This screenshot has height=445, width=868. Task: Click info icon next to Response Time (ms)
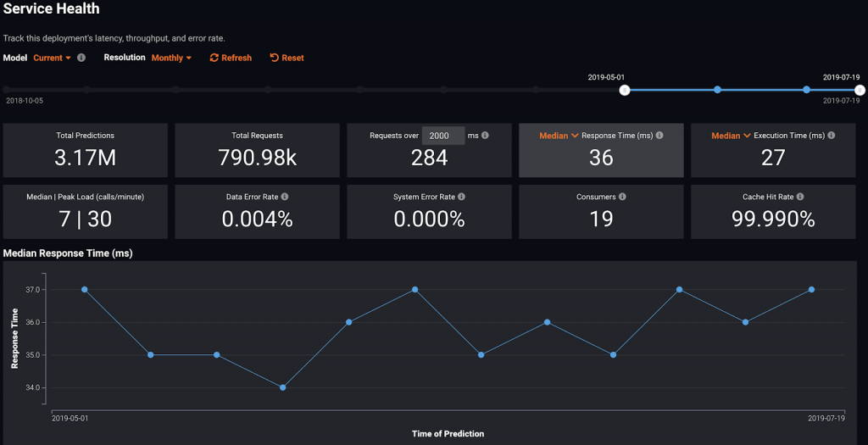point(659,136)
